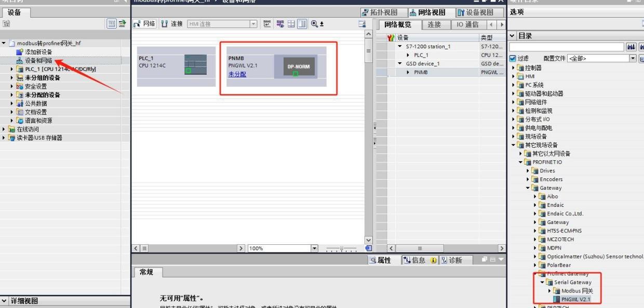This screenshot has height=308, width=644.
Task: Click the right tab-scroll arrow after IO 通信
Action: click(502, 25)
